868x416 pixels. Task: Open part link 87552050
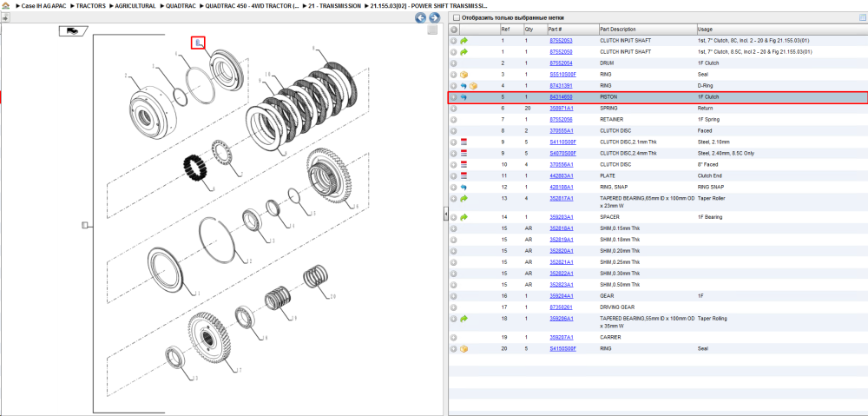(561, 52)
